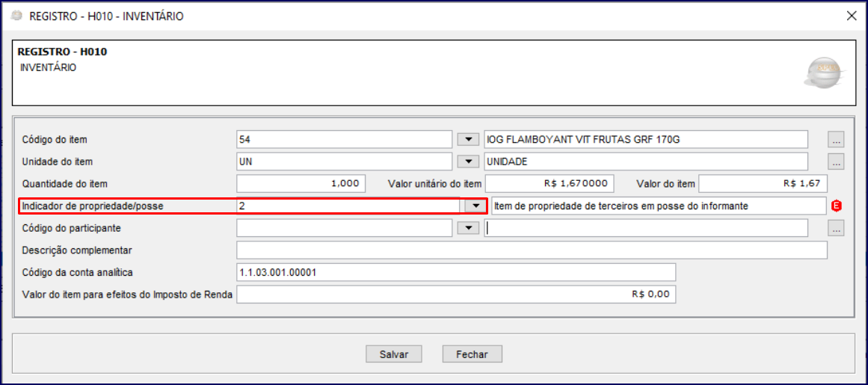Image resolution: width=868 pixels, height=385 pixels.
Task: Click the item description field IOG FLAMBOYANT
Action: (645, 140)
